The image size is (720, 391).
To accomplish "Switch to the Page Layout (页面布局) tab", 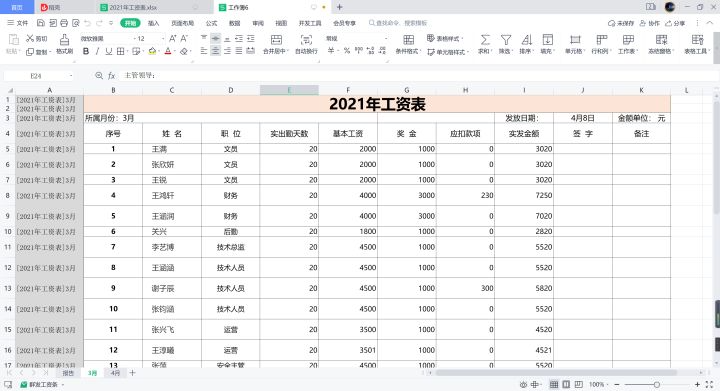I will point(182,23).
